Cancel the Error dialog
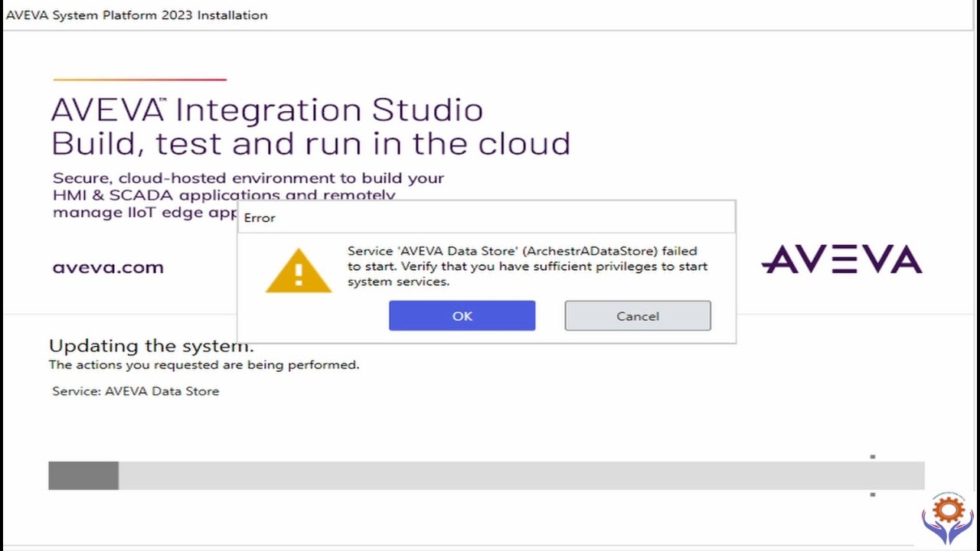Screen dimensions: 980x551 tap(638, 316)
